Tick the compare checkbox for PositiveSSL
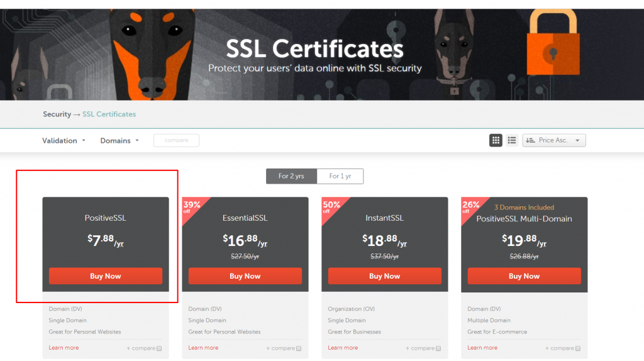Image resolution: width=644 pixels, height=361 pixels. (x=159, y=348)
